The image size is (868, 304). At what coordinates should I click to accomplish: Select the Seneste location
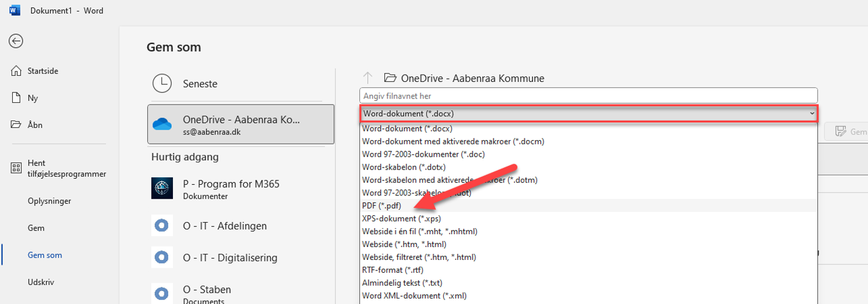[241, 84]
